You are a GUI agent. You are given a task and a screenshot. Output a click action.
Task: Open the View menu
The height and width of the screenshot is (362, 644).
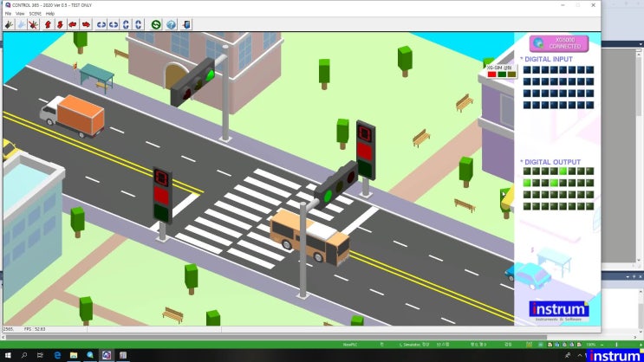pos(20,14)
